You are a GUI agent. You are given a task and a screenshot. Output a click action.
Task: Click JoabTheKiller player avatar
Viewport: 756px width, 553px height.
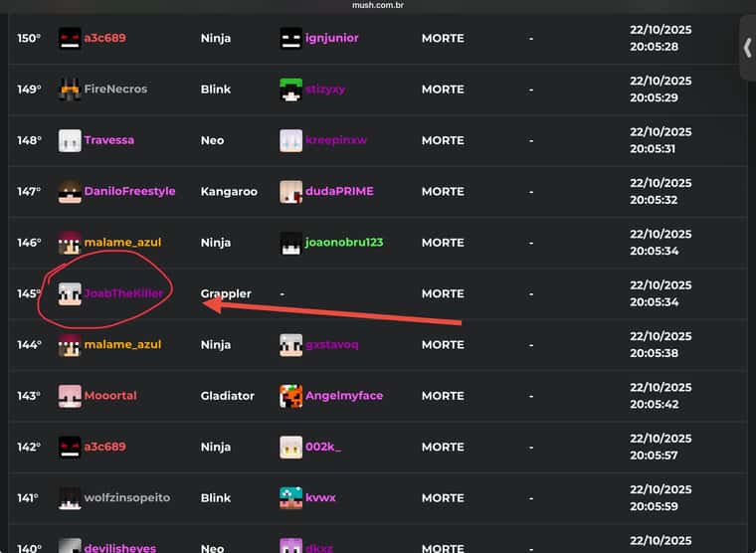coord(70,293)
